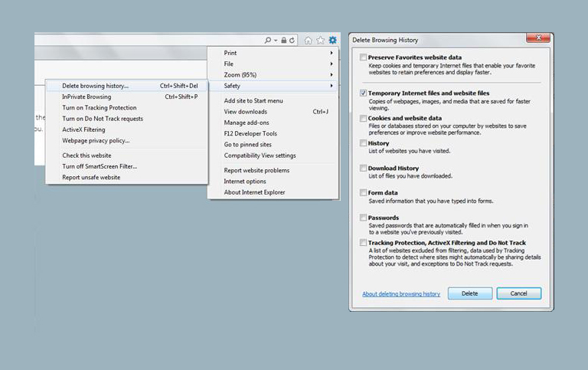This screenshot has height=370, width=588.
Task: Tick the Passwords checkbox
Action: (x=363, y=218)
